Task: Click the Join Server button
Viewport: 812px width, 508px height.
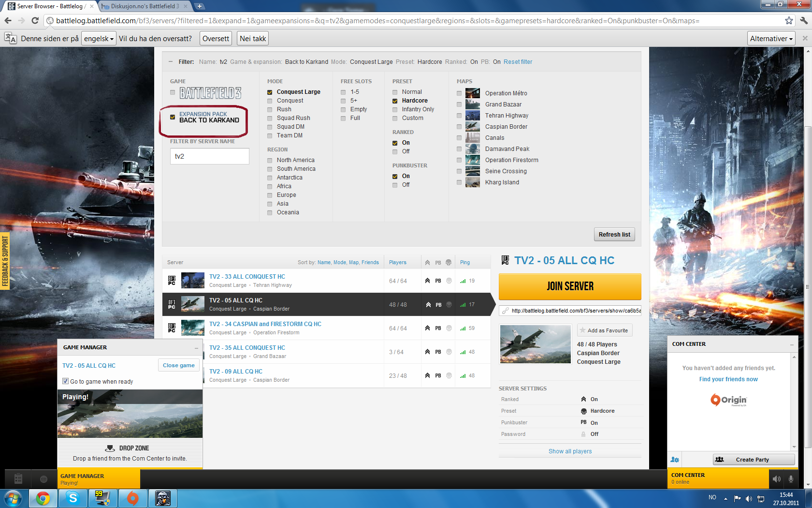Action: pos(570,286)
